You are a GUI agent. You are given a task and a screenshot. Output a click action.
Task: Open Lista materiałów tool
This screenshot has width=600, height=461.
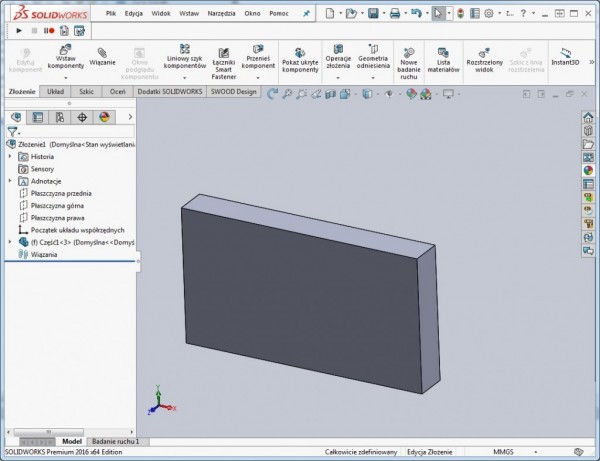(x=443, y=60)
